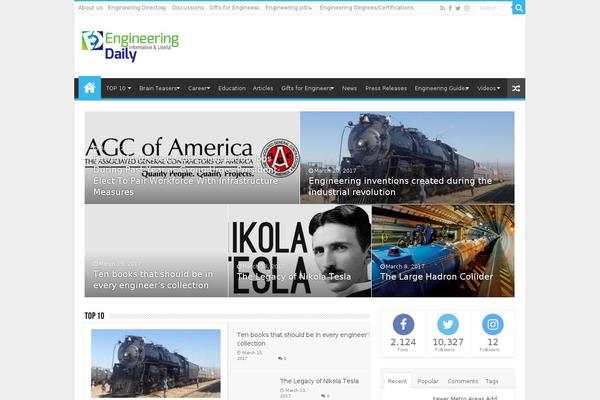Screen dimensions: 600x400
Task: Open the Discussions link
Action: [188, 8]
